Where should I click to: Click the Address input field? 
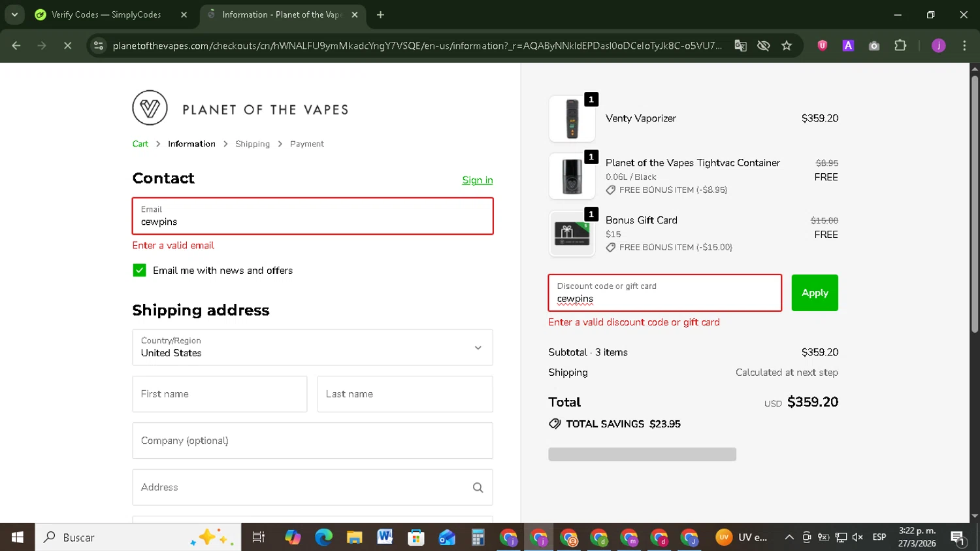click(x=312, y=488)
